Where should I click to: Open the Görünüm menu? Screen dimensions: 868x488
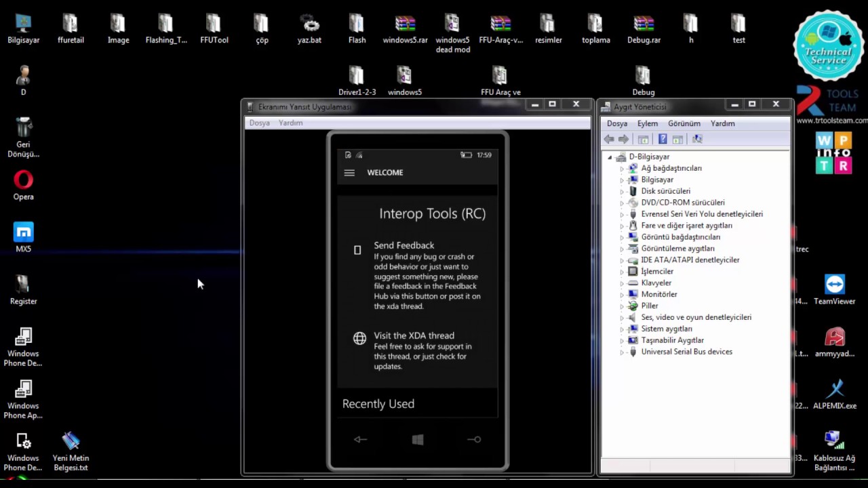pyautogui.click(x=684, y=123)
